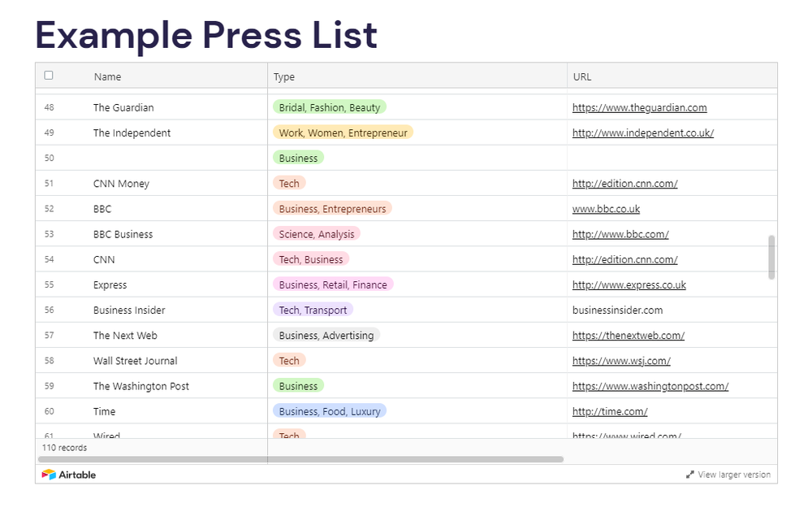The height and width of the screenshot is (512, 812).
Task: Click the Bridal, Fashion, Beauty tag
Action: pos(330,107)
